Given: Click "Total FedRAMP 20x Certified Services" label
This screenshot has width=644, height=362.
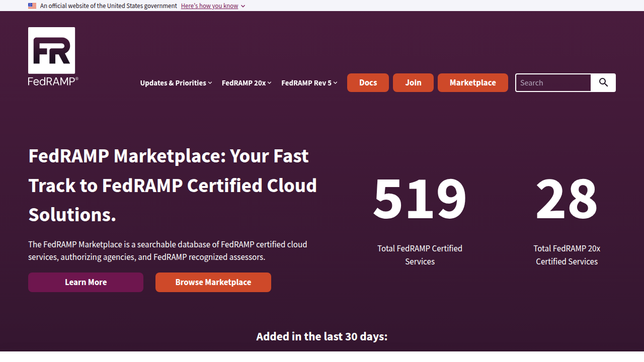Looking at the screenshot, I should (x=567, y=255).
